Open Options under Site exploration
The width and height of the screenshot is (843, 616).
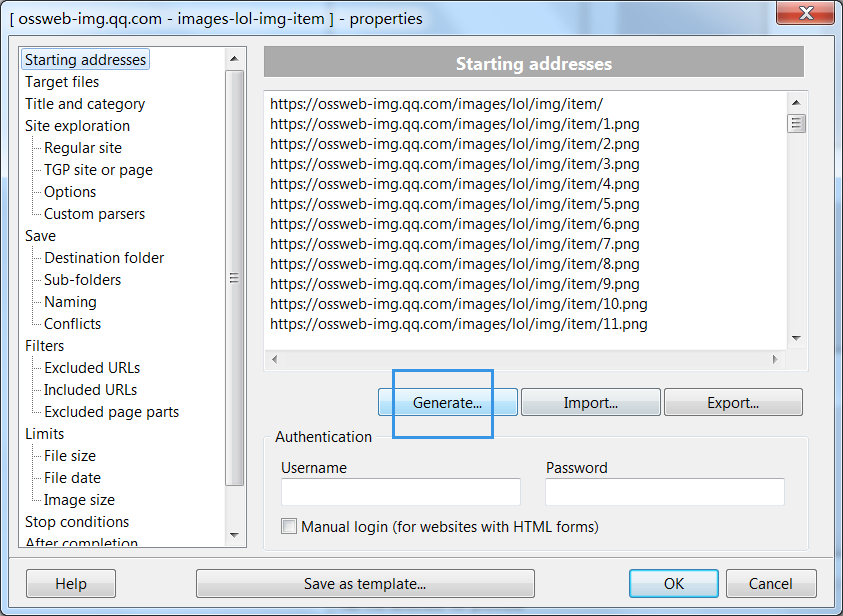(70, 192)
